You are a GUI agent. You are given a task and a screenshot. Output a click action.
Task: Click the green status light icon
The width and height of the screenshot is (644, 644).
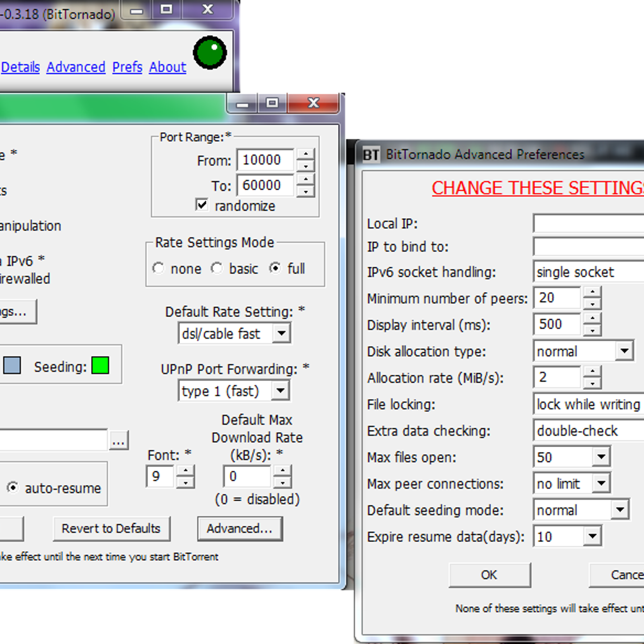pos(210,53)
